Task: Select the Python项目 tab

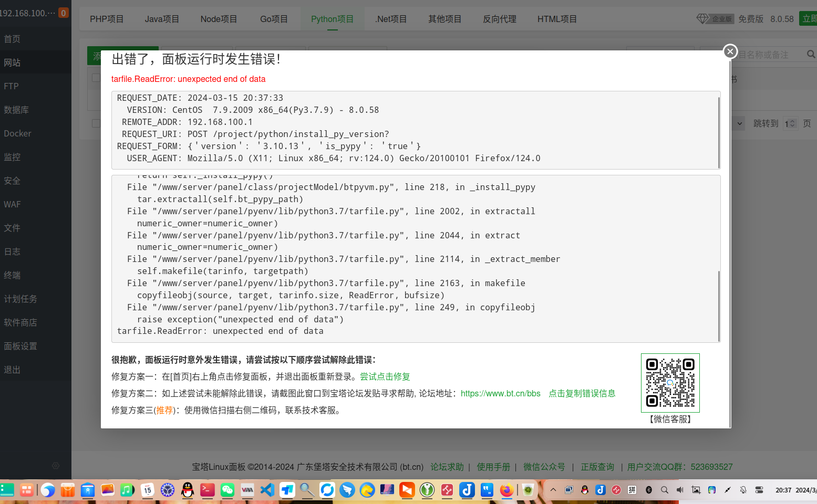Action: point(332,19)
